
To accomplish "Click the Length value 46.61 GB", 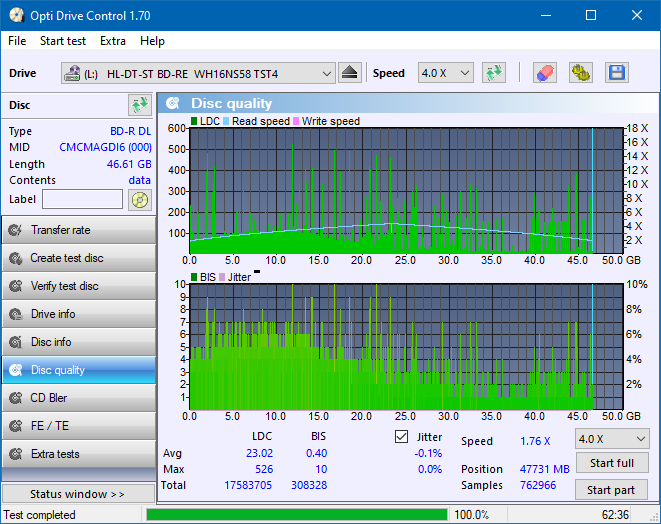I will (129, 164).
